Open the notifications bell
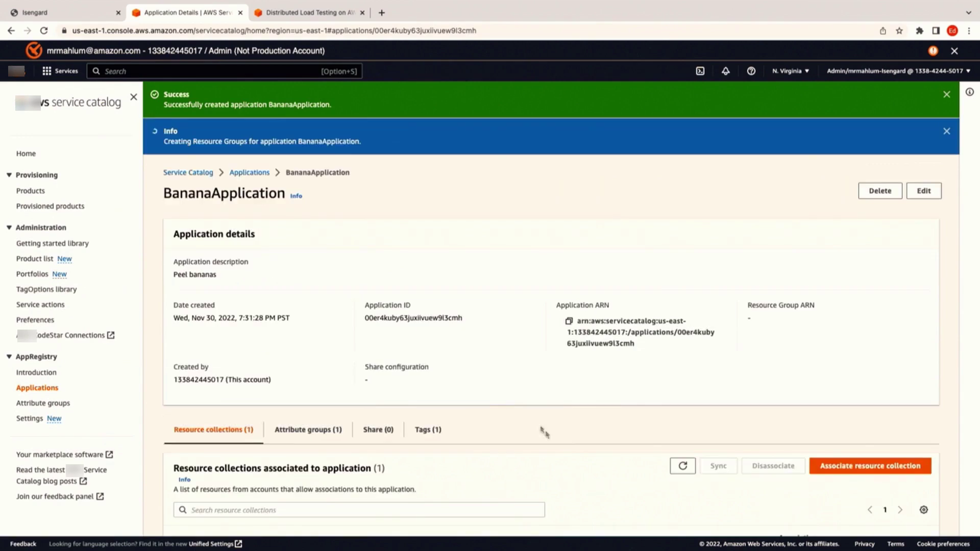 725,71
